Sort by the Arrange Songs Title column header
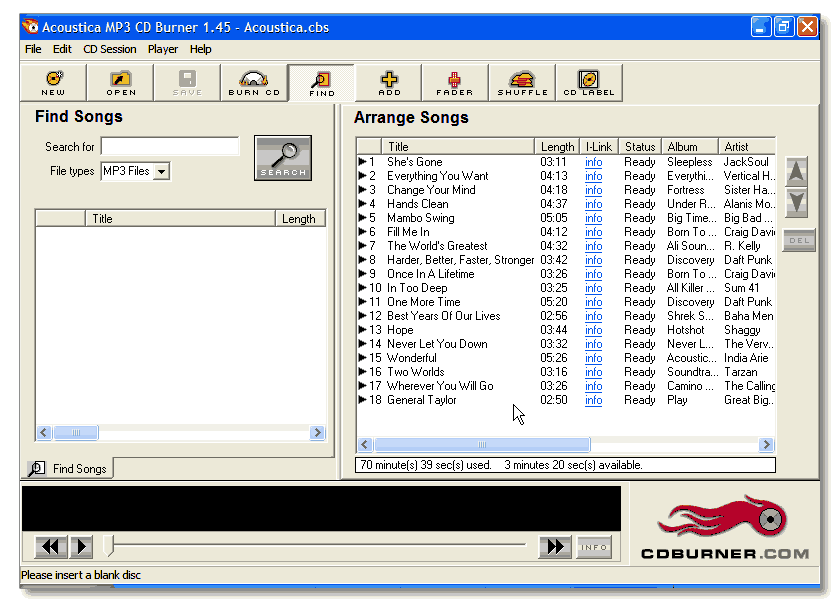The width and height of the screenshot is (840, 603). point(458,147)
